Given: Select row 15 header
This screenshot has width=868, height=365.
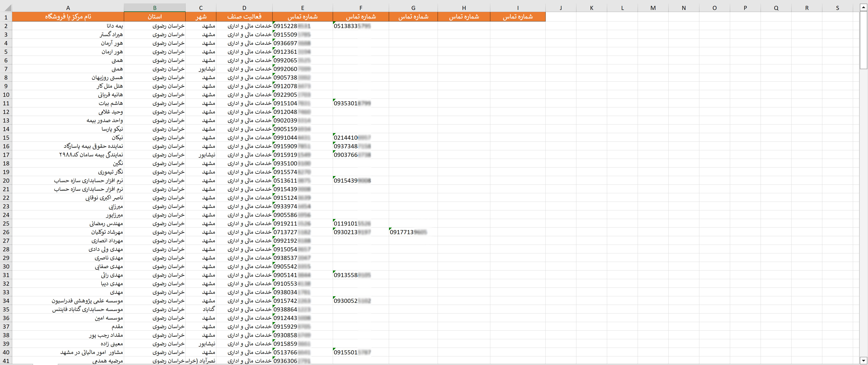Looking at the screenshot, I should coord(6,137).
